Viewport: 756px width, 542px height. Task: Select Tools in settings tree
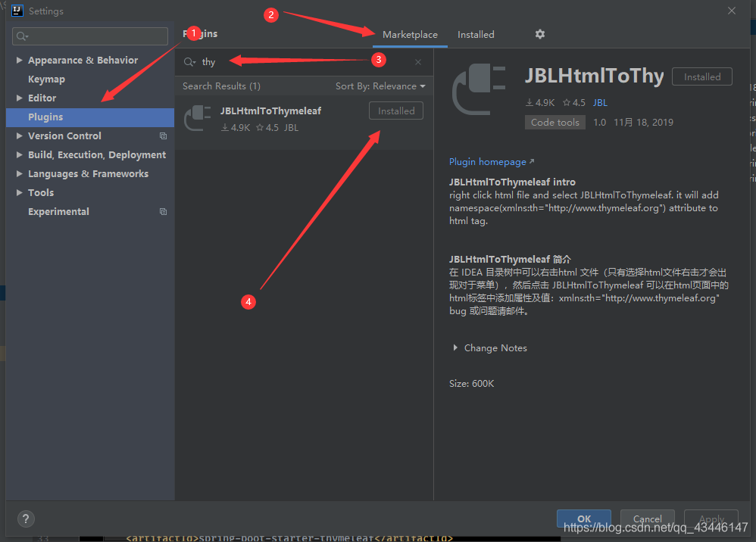41,193
